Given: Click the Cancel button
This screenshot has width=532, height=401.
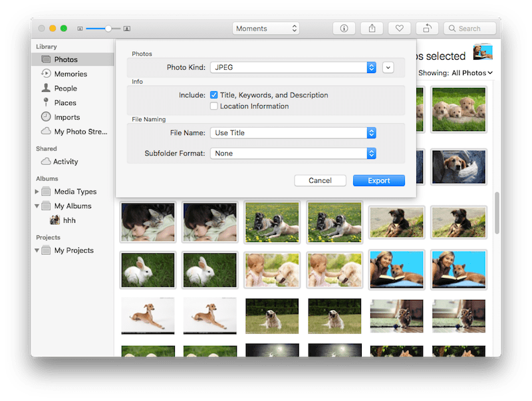Looking at the screenshot, I should [320, 181].
